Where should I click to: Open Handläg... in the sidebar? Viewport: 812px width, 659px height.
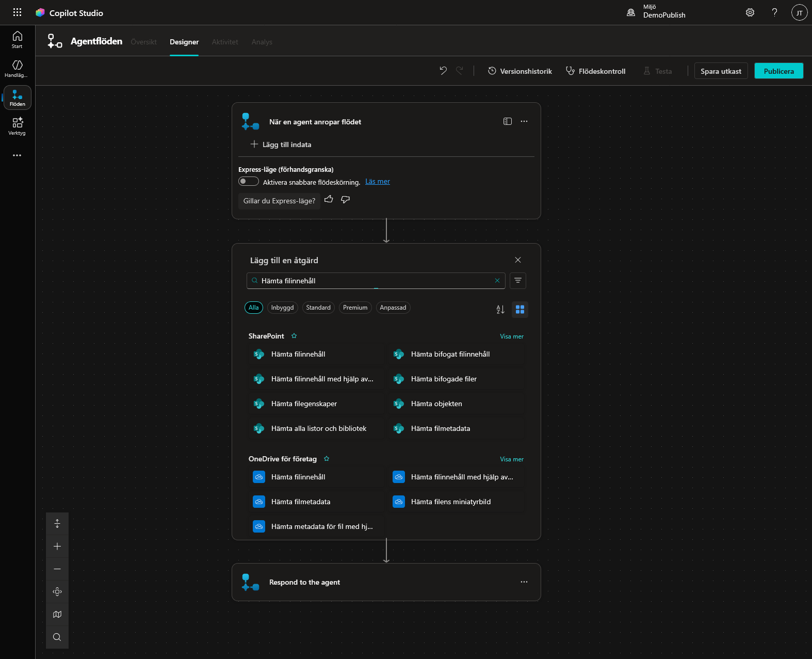click(x=17, y=69)
